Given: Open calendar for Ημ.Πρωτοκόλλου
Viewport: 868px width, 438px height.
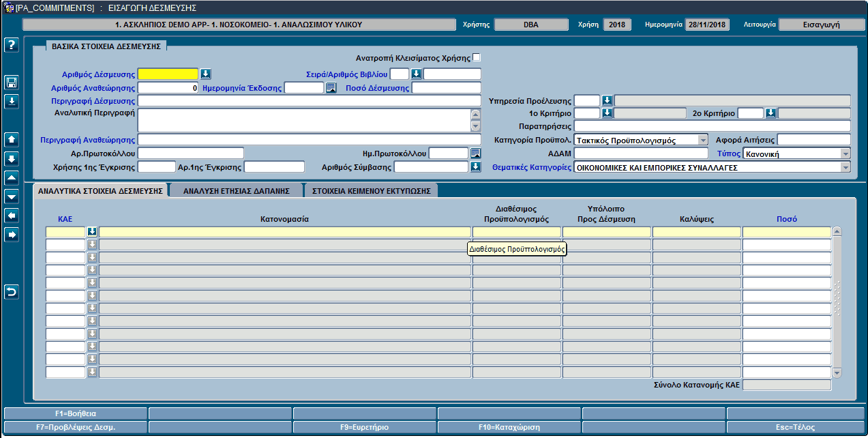Looking at the screenshot, I should [x=476, y=153].
